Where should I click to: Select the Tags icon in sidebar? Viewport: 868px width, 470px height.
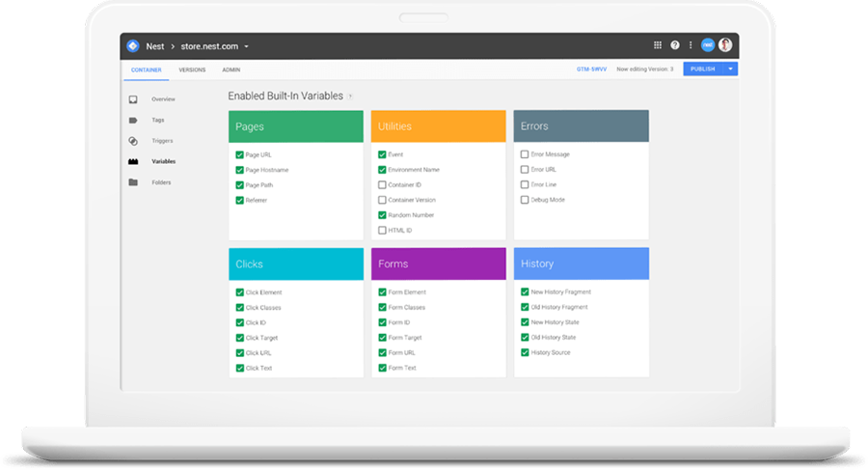tap(133, 121)
